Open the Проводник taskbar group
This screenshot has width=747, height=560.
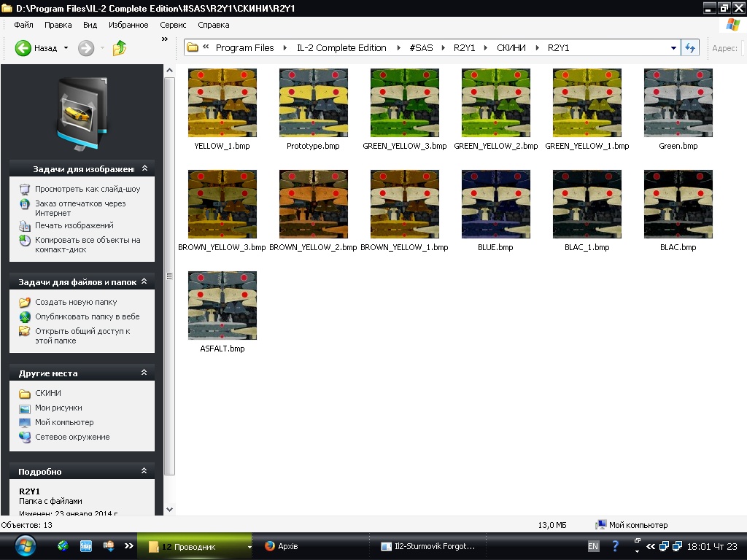click(194, 547)
